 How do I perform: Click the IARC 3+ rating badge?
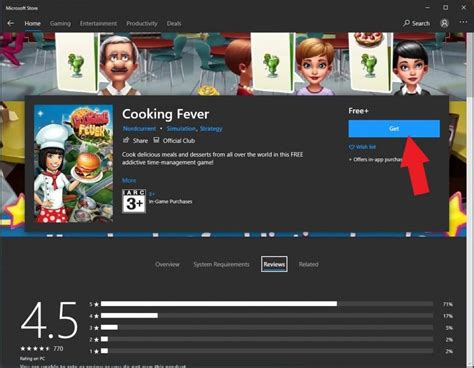pyautogui.click(x=134, y=201)
